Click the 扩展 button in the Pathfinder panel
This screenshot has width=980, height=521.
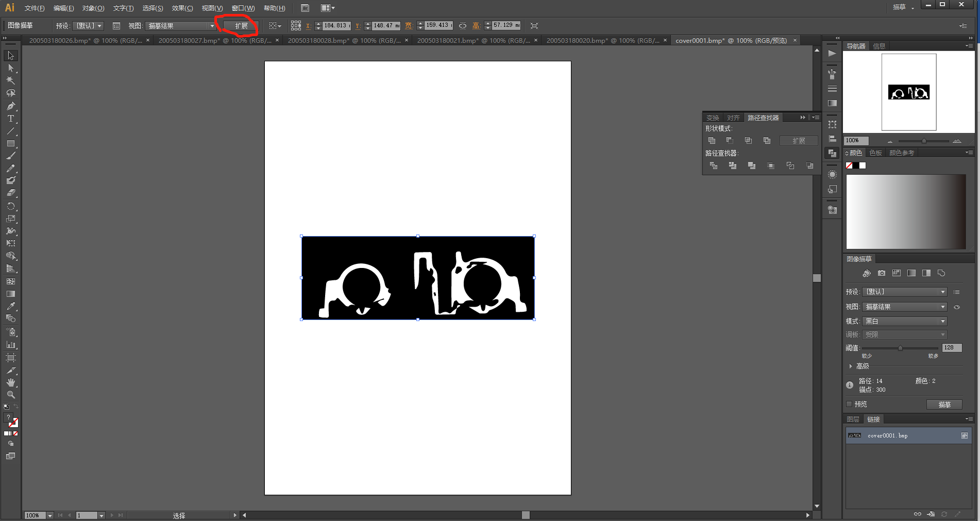pyautogui.click(x=799, y=141)
